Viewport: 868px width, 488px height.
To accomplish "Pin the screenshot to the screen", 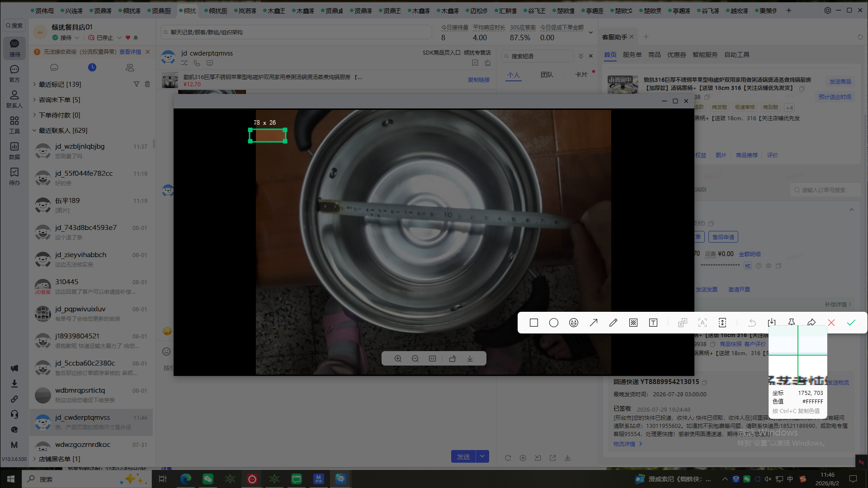I will [792, 323].
